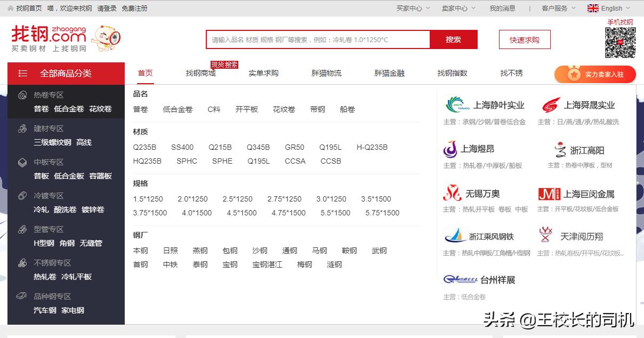The width and height of the screenshot is (644, 338).
Task: Open the 上海舜晟实业 company logo
Action: point(551,105)
